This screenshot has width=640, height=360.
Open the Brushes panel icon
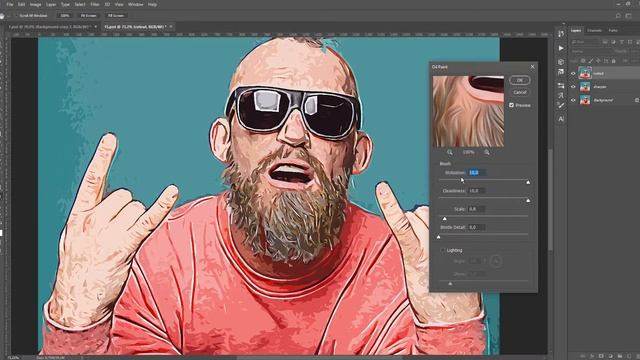click(561, 106)
